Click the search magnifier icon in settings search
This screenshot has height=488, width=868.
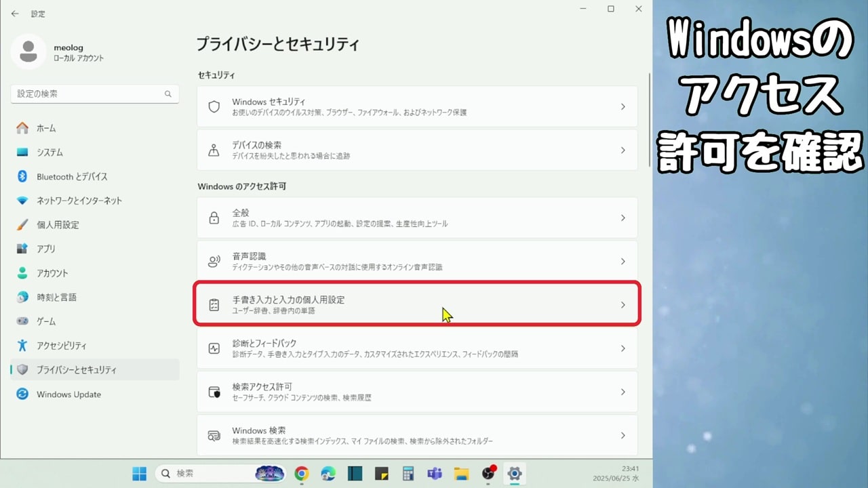[x=168, y=94]
